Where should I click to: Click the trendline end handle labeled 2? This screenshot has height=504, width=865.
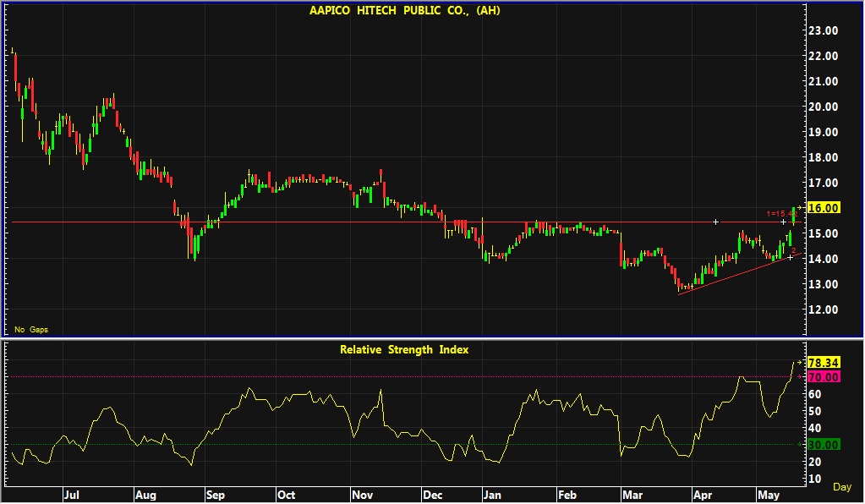[790, 258]
